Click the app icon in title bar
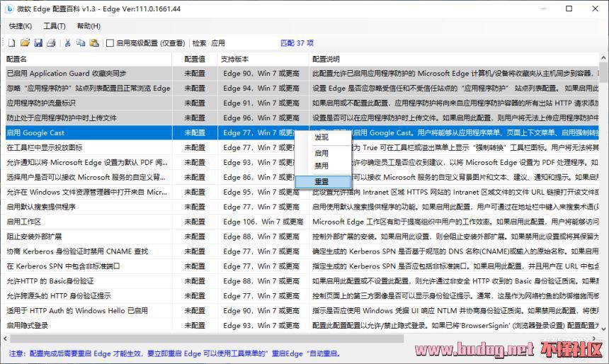This screenshot has width=609, height=364. [10, 8]
